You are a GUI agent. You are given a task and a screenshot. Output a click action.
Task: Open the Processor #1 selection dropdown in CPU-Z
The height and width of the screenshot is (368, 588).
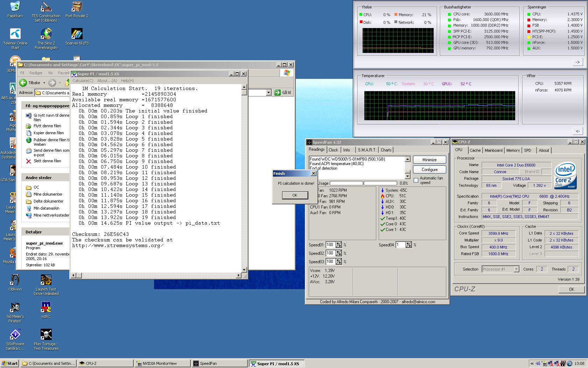516,269
